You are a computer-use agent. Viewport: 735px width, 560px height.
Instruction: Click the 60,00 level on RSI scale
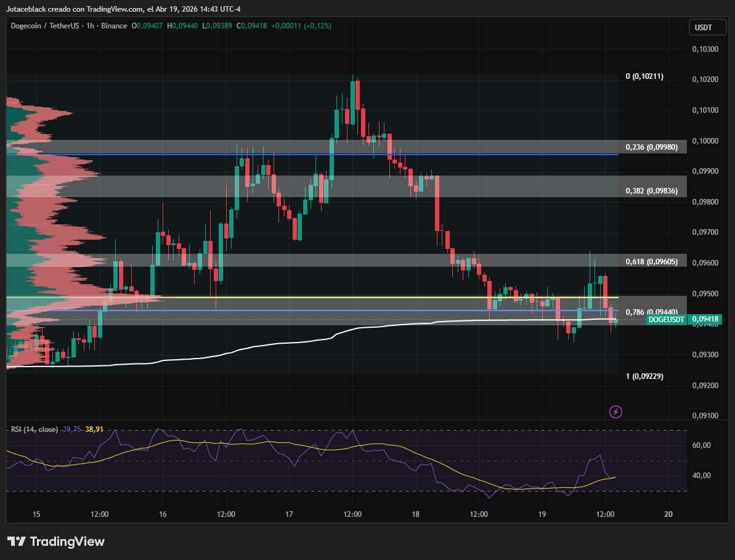click(x=702, y=445)
